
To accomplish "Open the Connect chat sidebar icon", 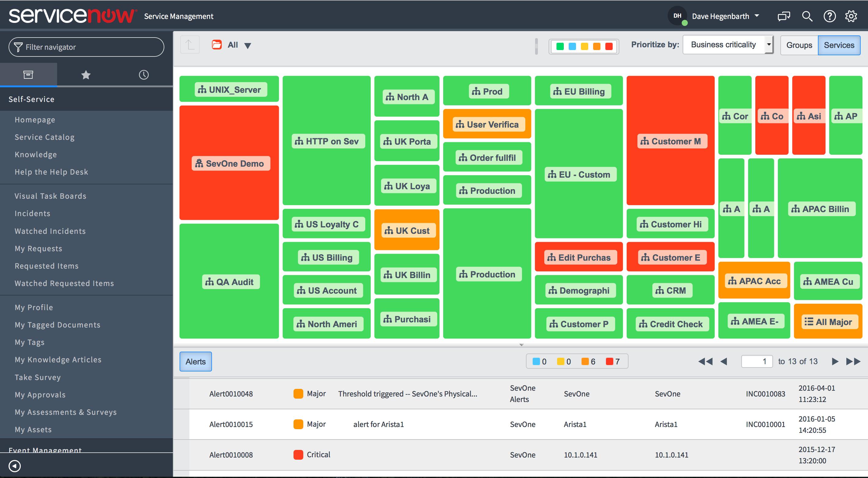I will tap(783, 16).
